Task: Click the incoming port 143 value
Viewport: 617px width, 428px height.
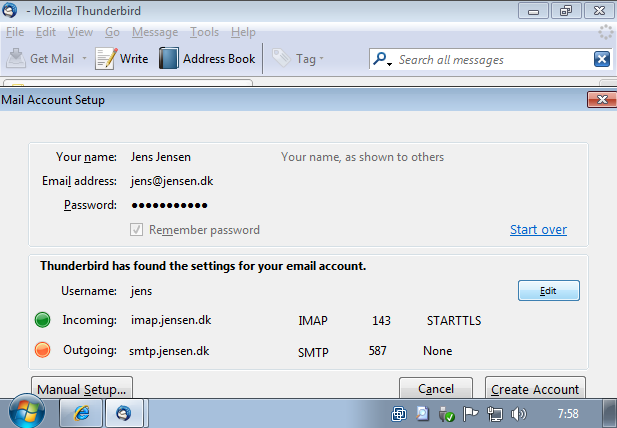Action: point(381,321)
